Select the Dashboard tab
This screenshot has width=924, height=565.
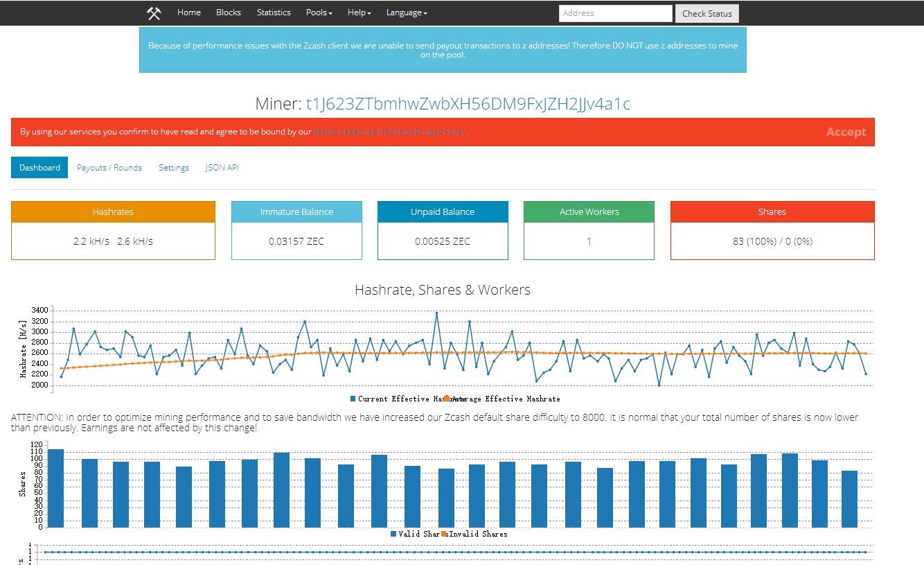[39, 168]
